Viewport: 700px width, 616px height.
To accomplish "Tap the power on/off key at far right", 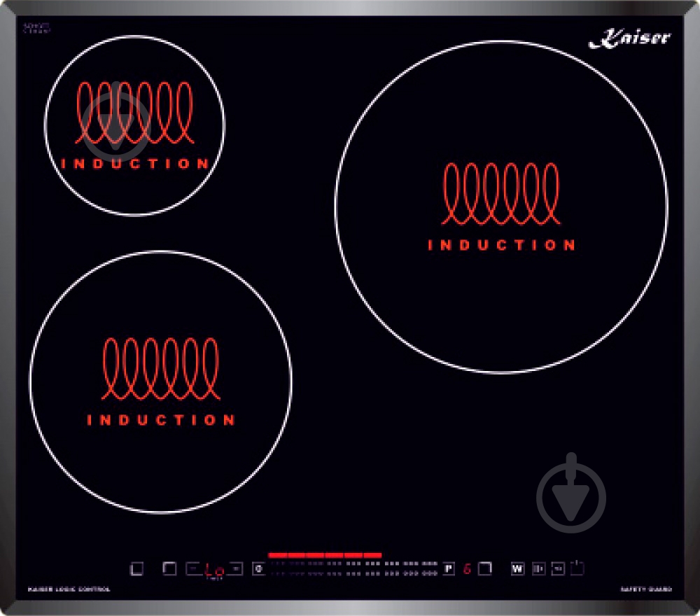I will pos(577,568).
